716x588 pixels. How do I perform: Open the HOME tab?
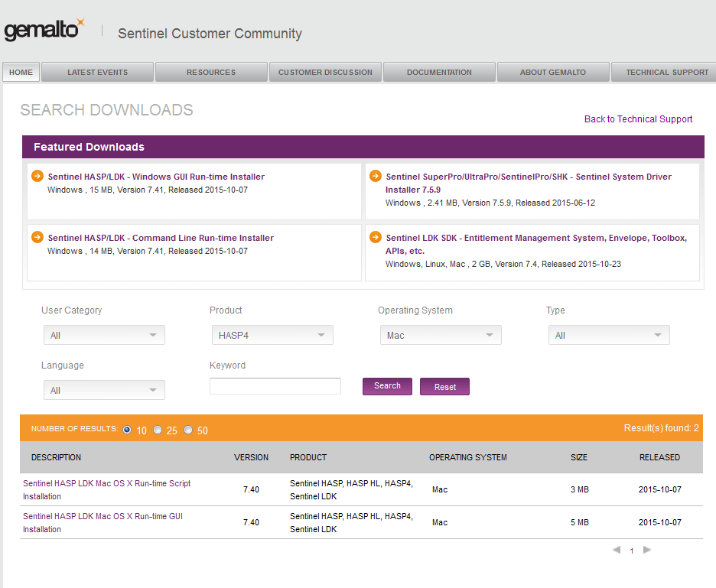pos(21,72)
